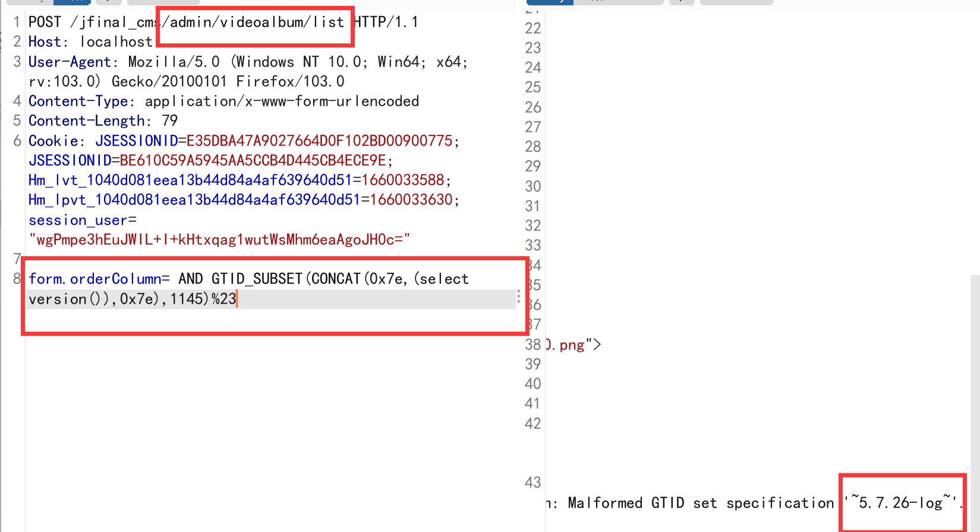This screenshot has width=980, height=532.
Task: Click 'Malformed GTID set specification' error text
Action: [701, 503]
